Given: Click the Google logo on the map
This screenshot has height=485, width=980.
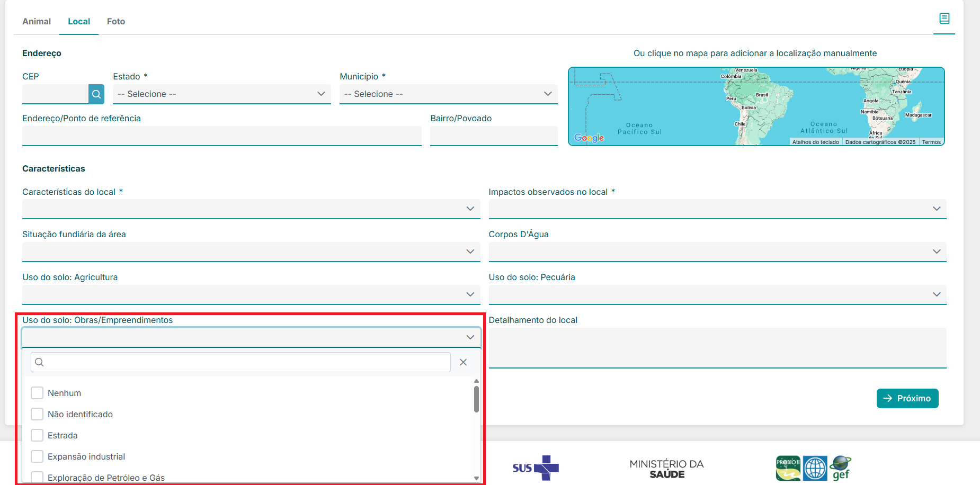Looking at the screenshot, I should point(589,138).
